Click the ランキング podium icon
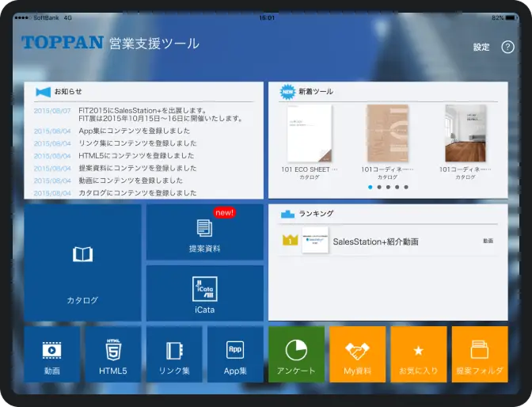 click(x=287, y=215)
